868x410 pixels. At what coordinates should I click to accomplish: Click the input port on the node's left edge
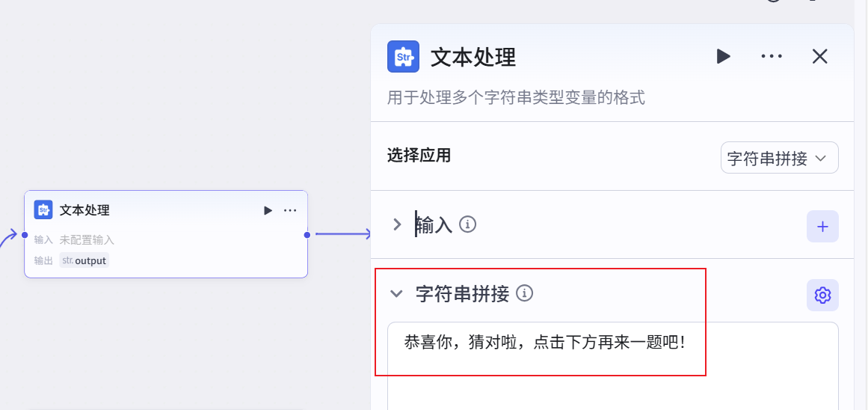25,235
